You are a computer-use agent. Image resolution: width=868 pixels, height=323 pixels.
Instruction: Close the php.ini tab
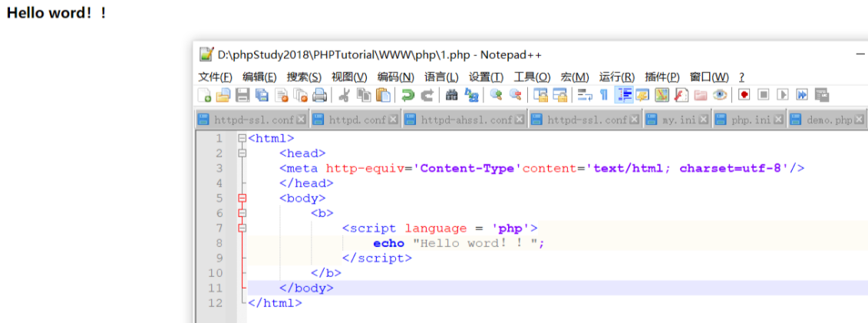point(779,120)
